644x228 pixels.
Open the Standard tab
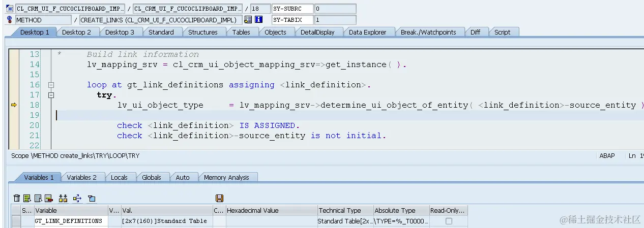(161, 32)
